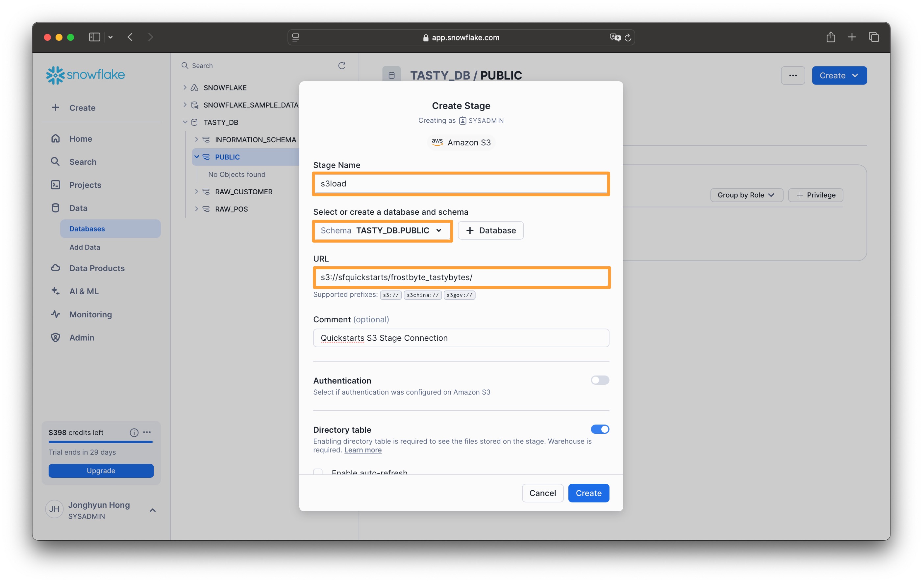Click the Safari share icon
The height and width of the screenshot is (583, 924).
(x=830, y=37)
